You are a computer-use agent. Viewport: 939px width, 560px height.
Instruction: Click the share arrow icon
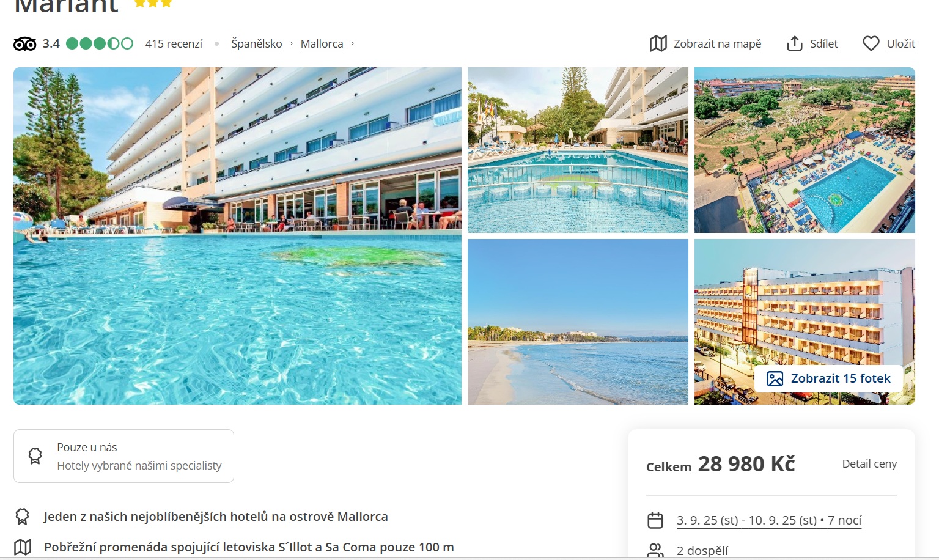[x=794, y=43]
